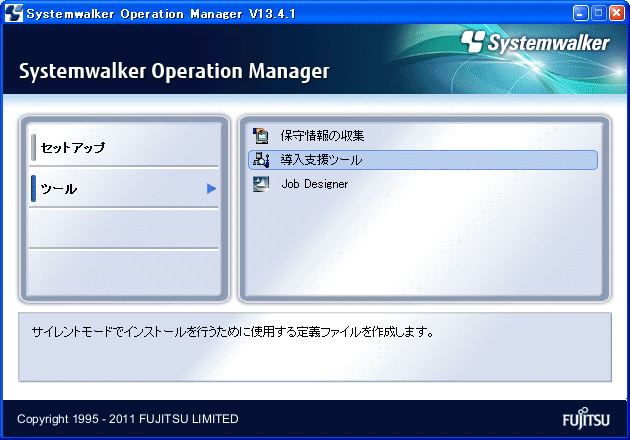The height and width of the screenshot is (440, 630).
Task: Click the サイレントモード description text
Action: pyautogui.click(x=233, y=332)
